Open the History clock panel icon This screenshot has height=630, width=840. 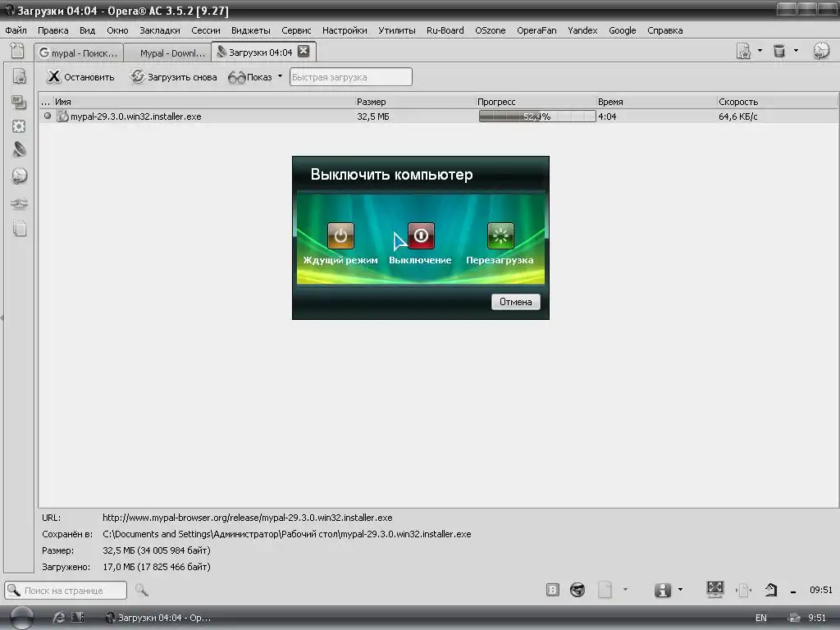(x=20, y=176)
